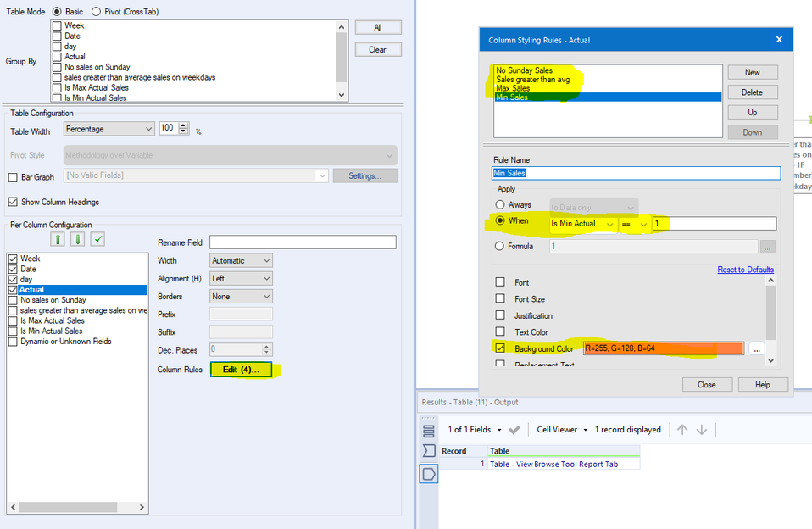Screen dimensions: 812x529
Task: Open Table Width Percentage dropdown
Action: click(109, 129)
